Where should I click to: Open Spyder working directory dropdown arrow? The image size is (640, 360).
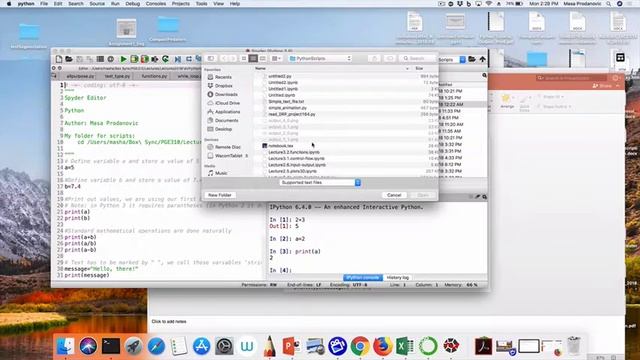pos(462,60)
